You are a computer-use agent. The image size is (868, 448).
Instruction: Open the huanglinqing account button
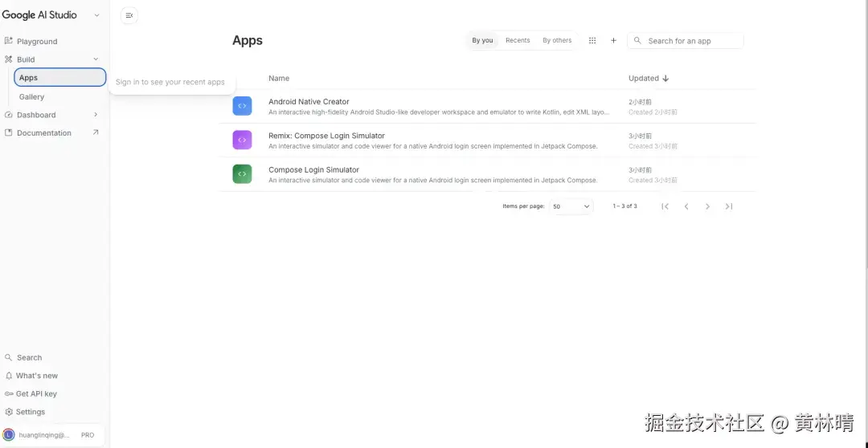(x=52, y=434)
